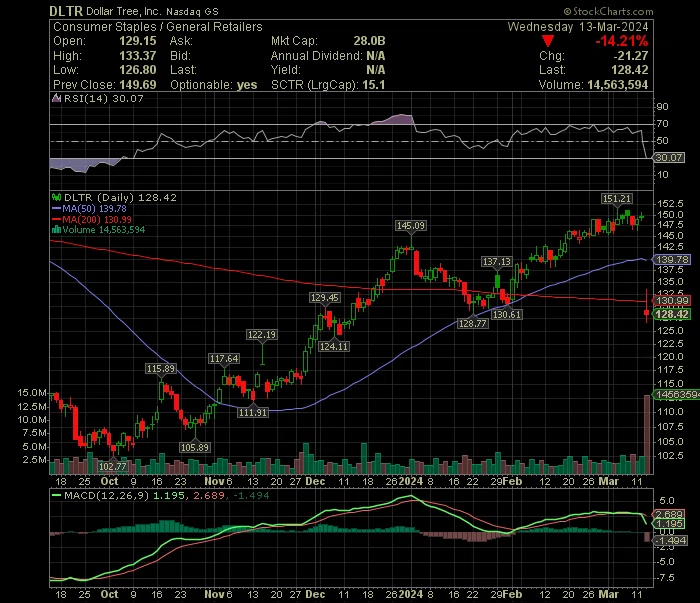
Task: Click the Mar label on MACD axis
Action: pyautogui.click(x=608, y=595)
